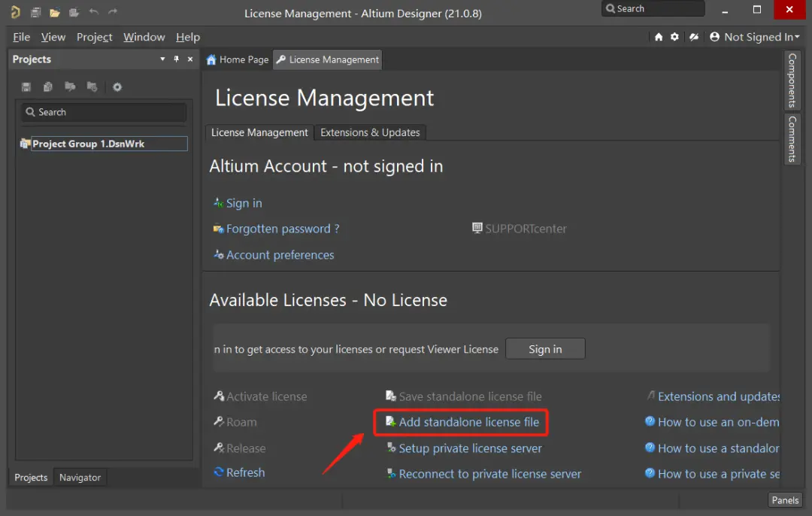Click Setup private license server
This screenshot has width=812, height=516.
470,448
